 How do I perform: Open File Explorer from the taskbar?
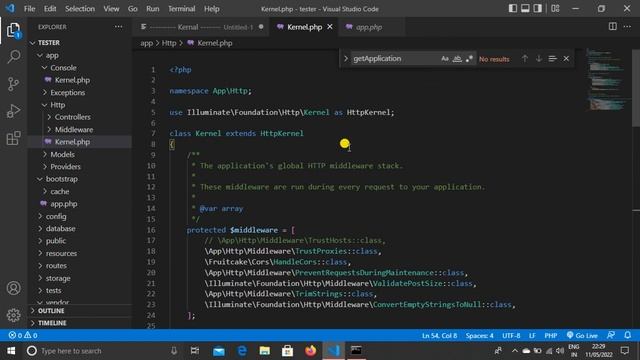(x=265, y=351)
